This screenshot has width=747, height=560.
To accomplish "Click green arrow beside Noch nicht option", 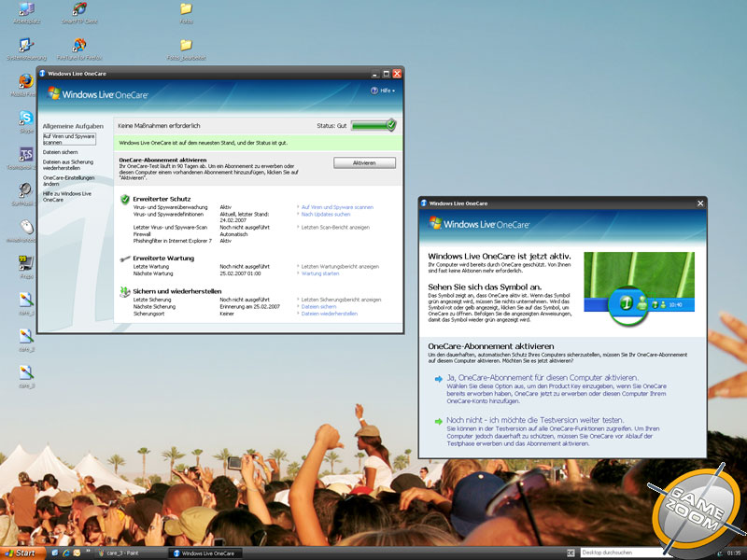I will click(438, 422).
